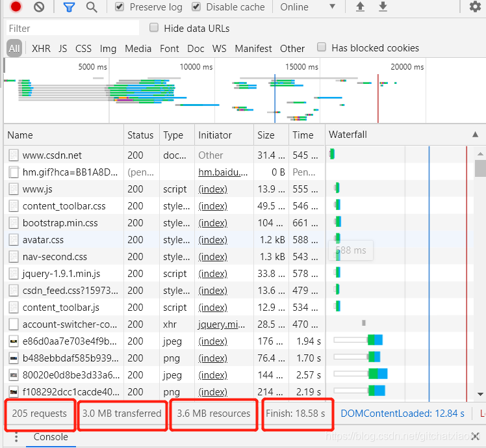Image resolution: width=486 pixels, height=448 pixels.
Task: Open the drawer three-dot menu
Action: 16,437
